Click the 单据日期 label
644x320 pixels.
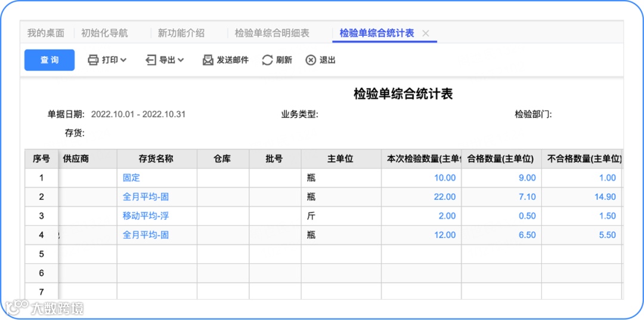[66, 115]
